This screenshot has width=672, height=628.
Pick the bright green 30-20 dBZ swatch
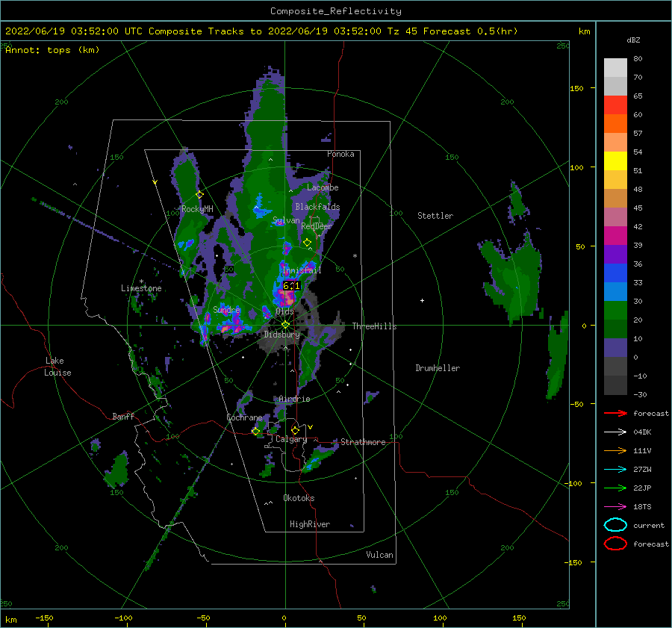pos(615,311)
